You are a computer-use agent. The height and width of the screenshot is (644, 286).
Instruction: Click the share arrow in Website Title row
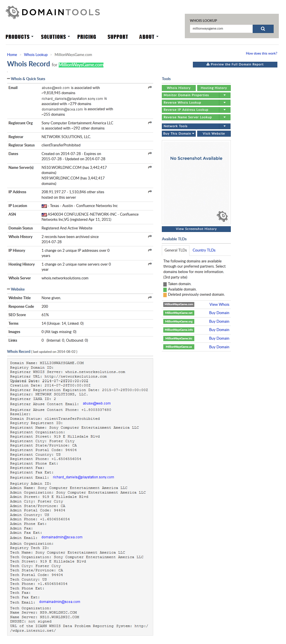pyautogui.click(x=150, y=298)
